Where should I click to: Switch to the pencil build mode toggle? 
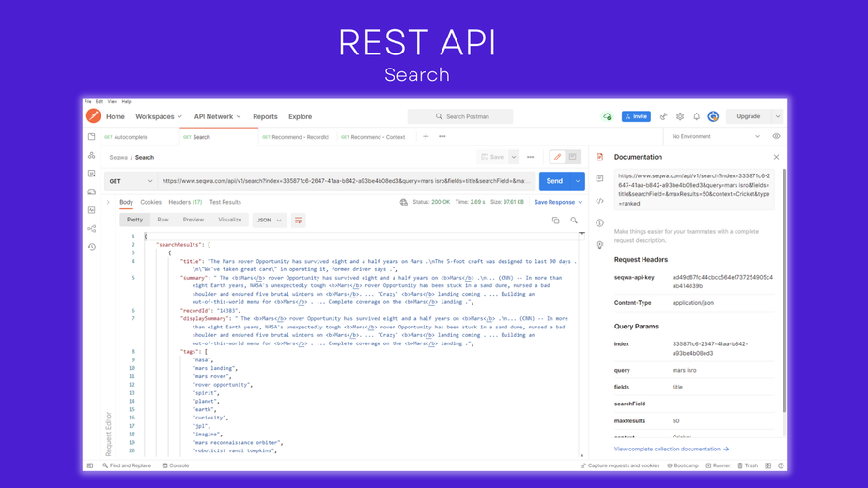pos(557,157)
